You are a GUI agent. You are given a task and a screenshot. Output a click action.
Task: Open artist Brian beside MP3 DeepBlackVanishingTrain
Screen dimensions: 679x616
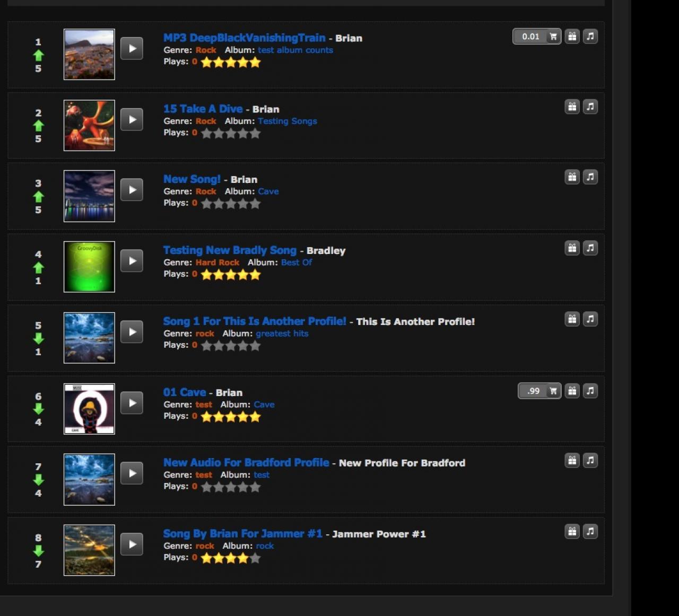(349, 38)
